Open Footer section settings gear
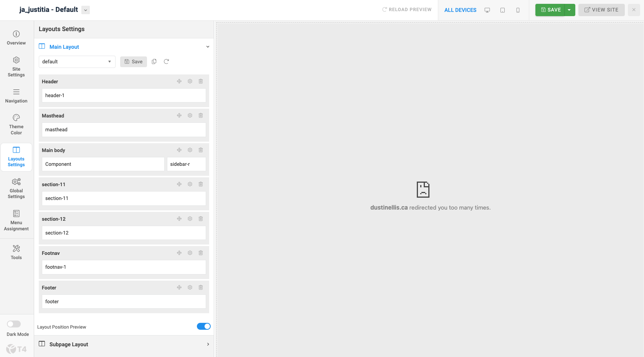644x357 pixels. 190,288
